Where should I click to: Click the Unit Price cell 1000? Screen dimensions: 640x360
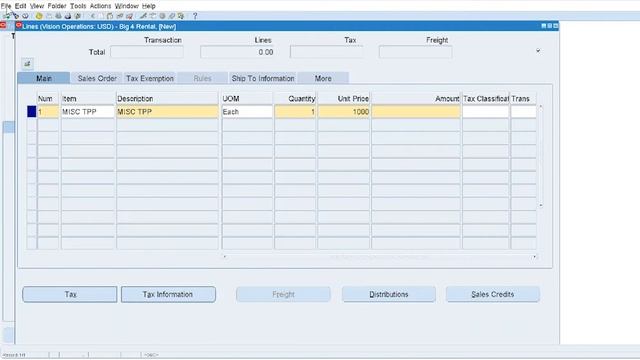point(344,112)
